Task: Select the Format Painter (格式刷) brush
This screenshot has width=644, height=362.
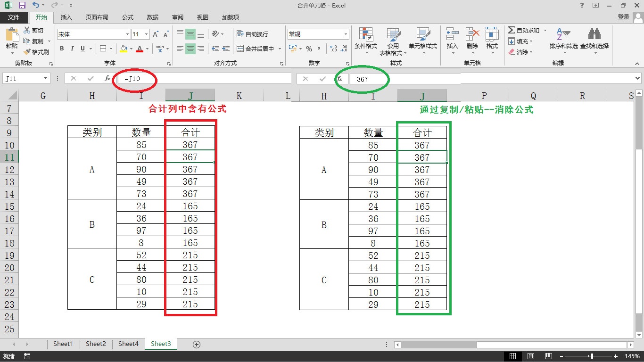Action: pos(27,52)
